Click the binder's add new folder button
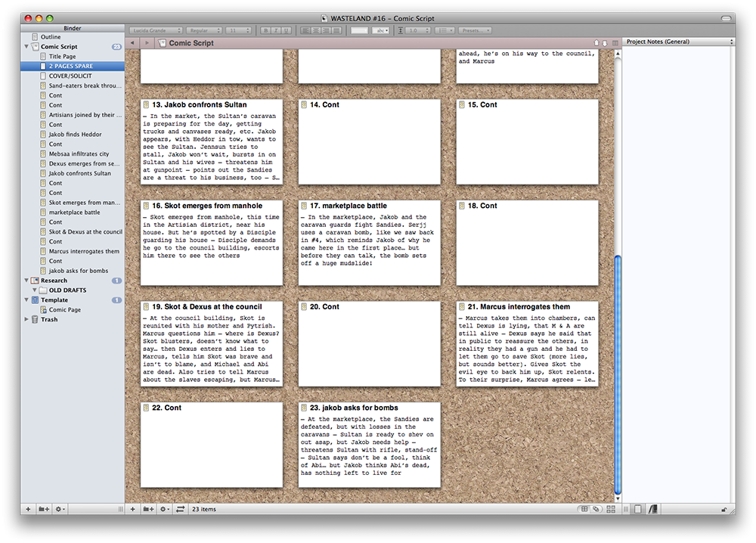Screen dimensions: 756x543 click(43, 510)
